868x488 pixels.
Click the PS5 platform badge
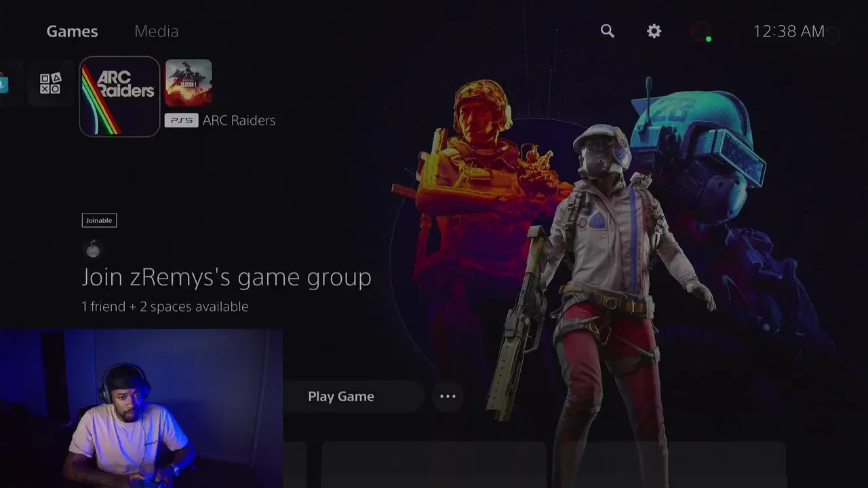click(x=182, y=120)
